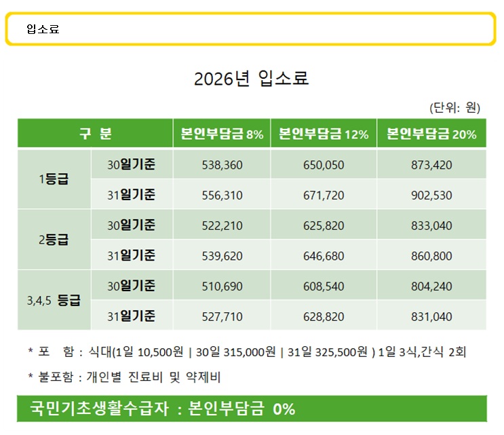Viewport: 504px width, 435px height.
Task: Select the "본인부담금 12%" column header
Action: tap(324, 134)
